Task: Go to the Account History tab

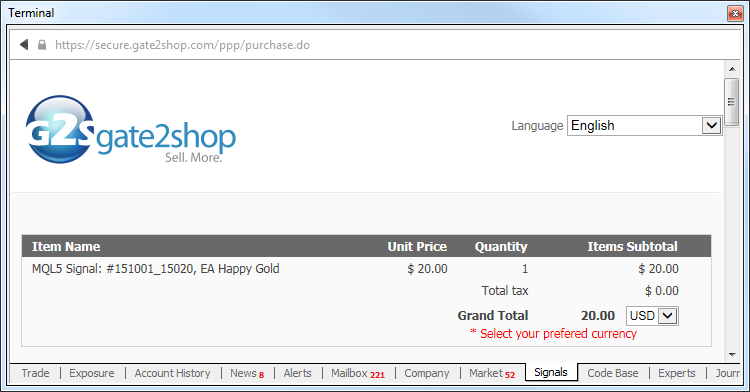Action: tap(172, 373)
